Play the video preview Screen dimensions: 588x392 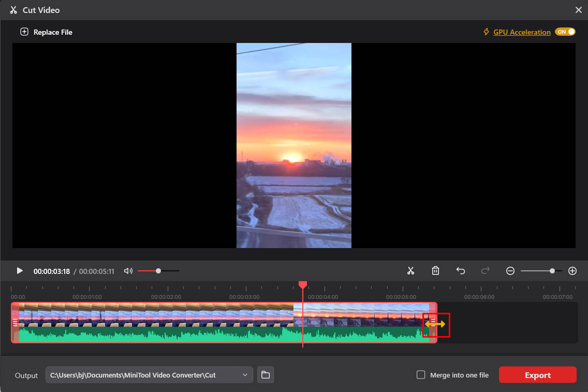(x=20, y=271)
